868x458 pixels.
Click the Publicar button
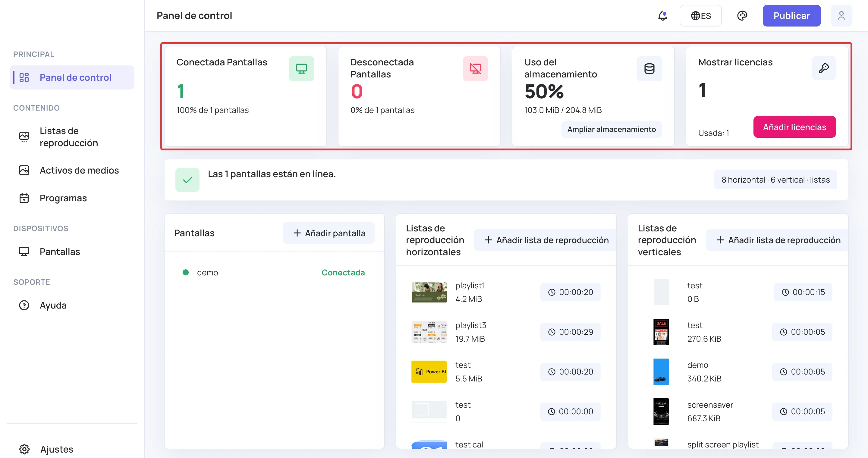(791, 15)
